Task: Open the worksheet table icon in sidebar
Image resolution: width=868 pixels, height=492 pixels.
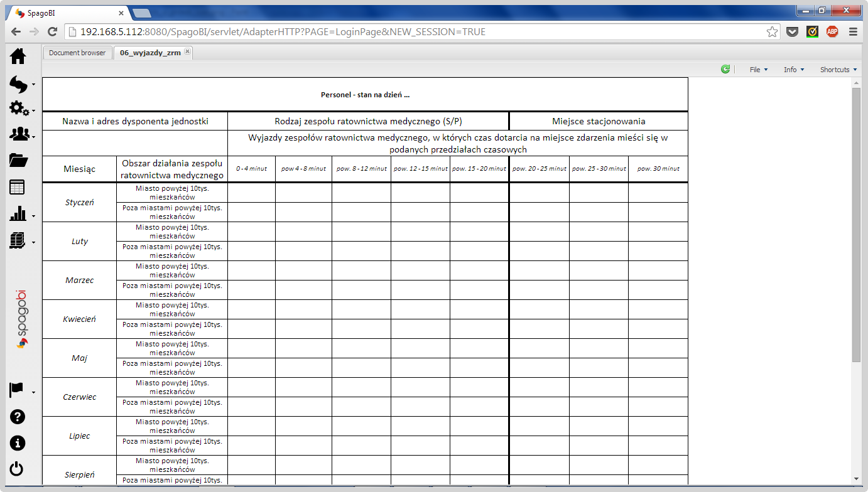Action: click(18, 187)
